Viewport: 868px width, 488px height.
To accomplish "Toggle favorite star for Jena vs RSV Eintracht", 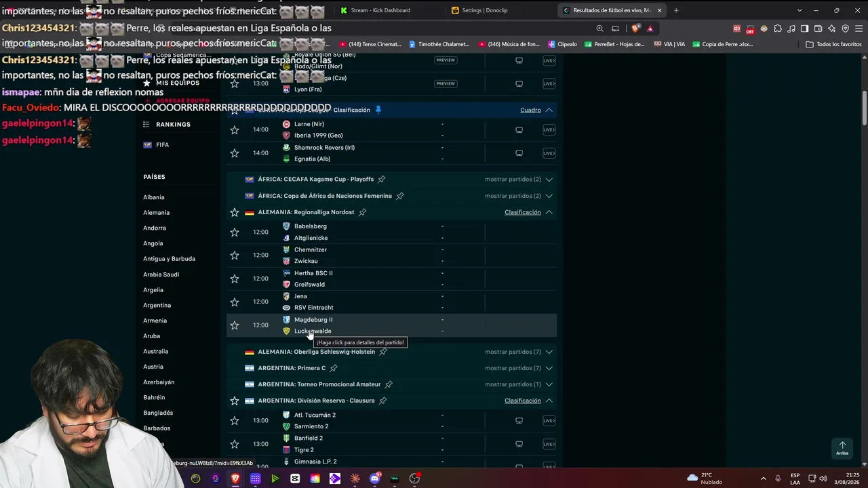I will point(235,302).
